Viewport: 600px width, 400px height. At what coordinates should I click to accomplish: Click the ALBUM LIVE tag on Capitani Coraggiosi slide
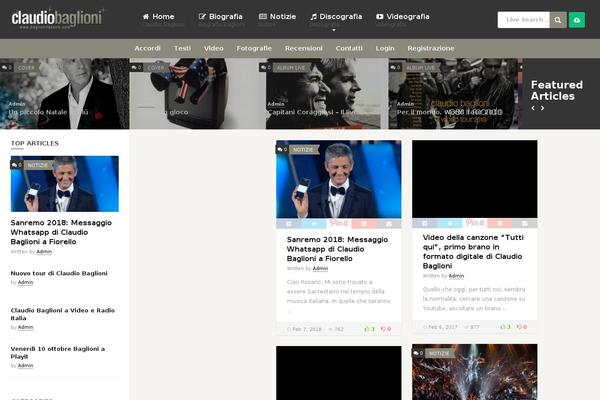click(291, 68)
